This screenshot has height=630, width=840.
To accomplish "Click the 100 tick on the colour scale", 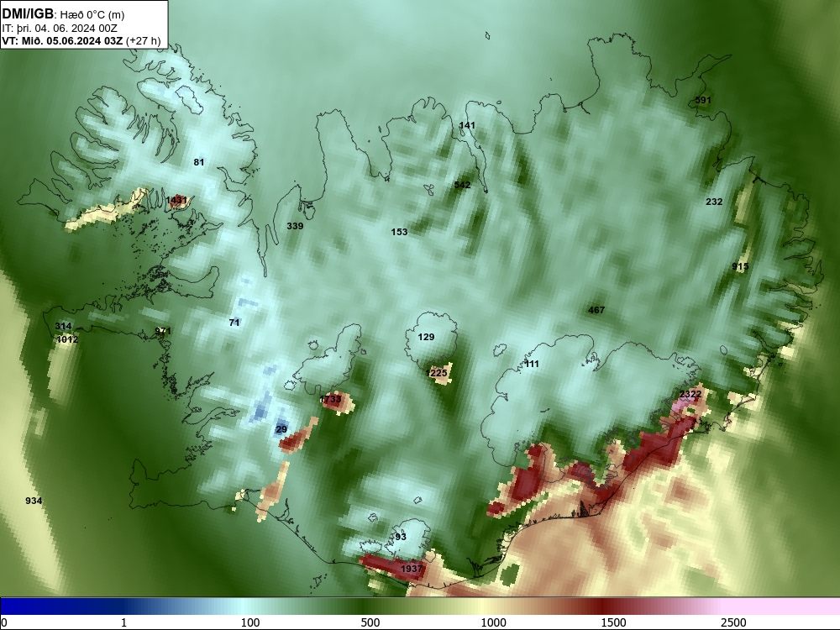I will point(250,622).
